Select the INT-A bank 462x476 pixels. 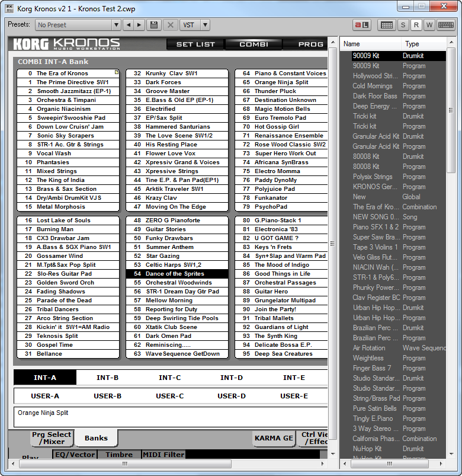[45, 378]
